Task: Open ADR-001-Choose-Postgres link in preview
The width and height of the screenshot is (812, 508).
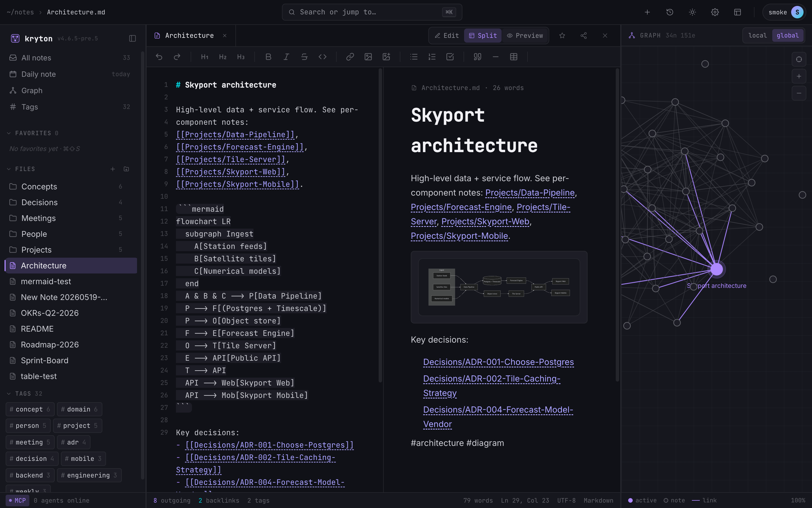Action: 498,362
